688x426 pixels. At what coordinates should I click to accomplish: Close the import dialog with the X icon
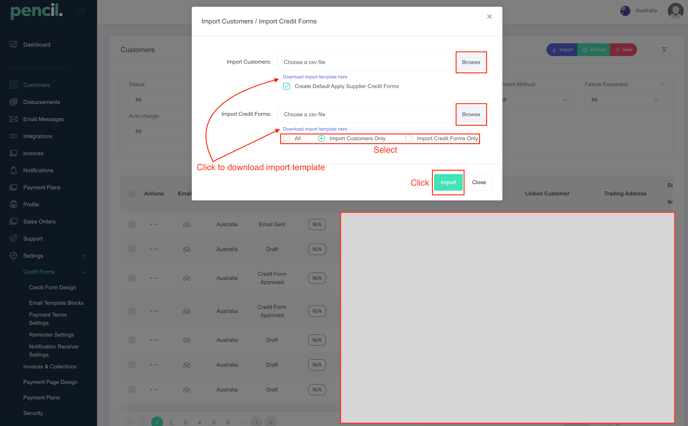[489, 17]
